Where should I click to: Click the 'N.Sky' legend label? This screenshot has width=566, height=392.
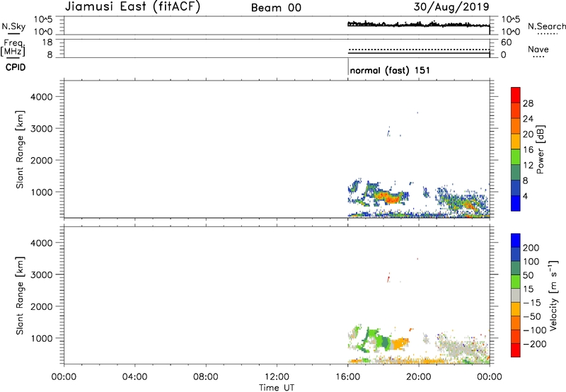pyautogui.click(x=13, y=26)
